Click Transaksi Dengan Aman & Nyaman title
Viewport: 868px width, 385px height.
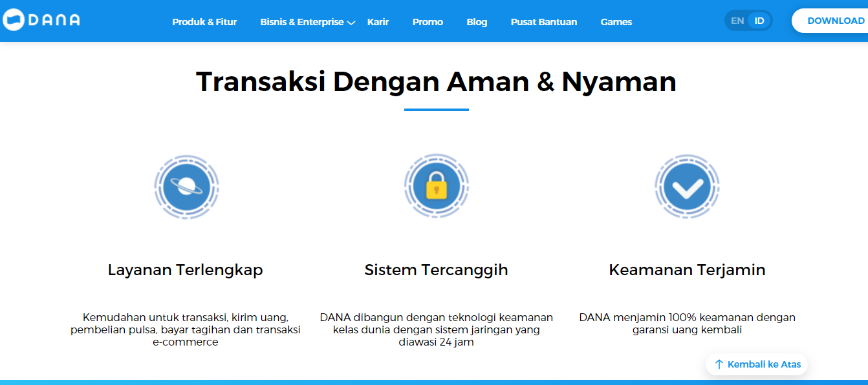click(436, 82)
